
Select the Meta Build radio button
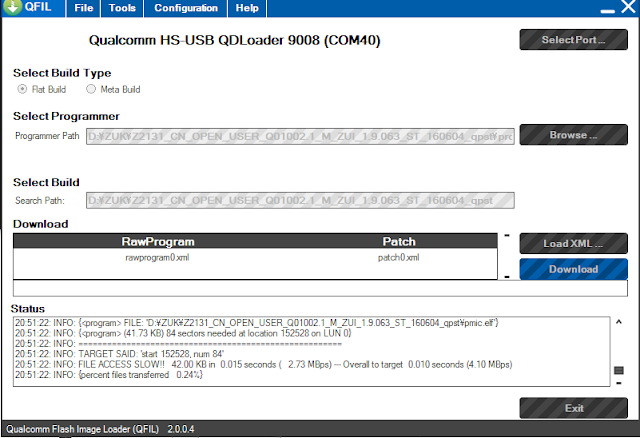coord(91,89)
